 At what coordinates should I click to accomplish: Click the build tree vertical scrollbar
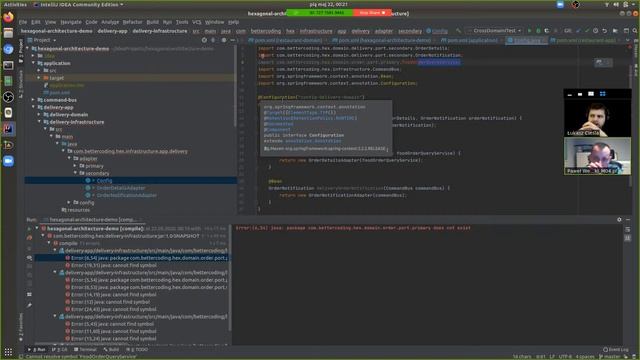tap(229, 278)
